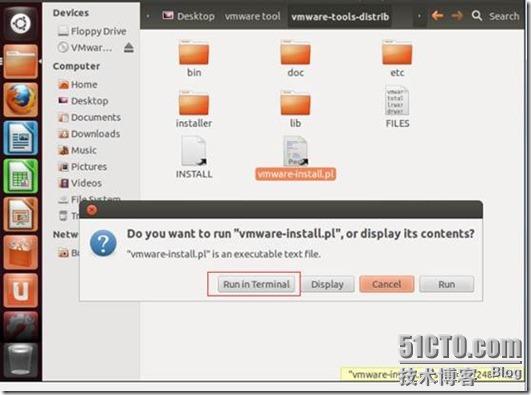Select the FILES text document
This screenshot has height=395, width=531.
coord(397,107)
